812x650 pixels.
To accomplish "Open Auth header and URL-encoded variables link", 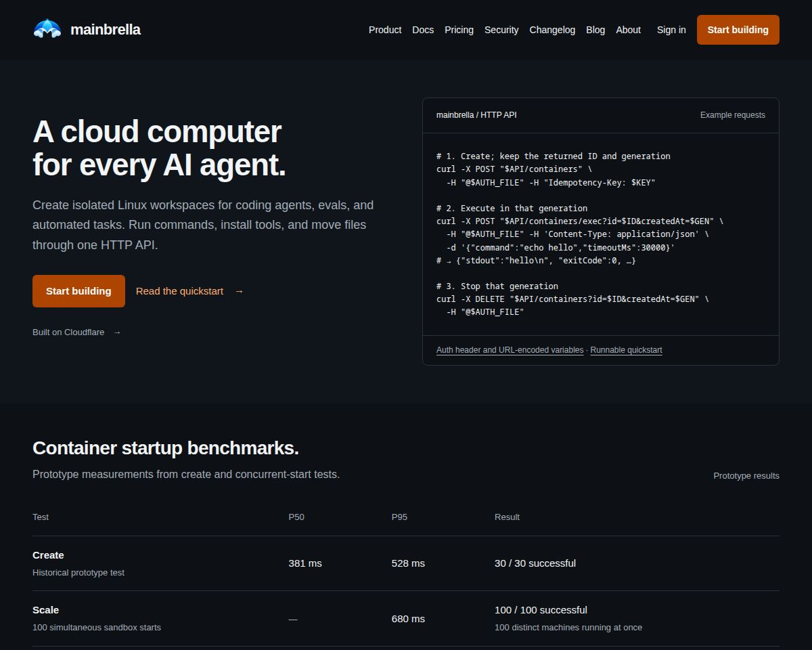I will pos(510,350).
